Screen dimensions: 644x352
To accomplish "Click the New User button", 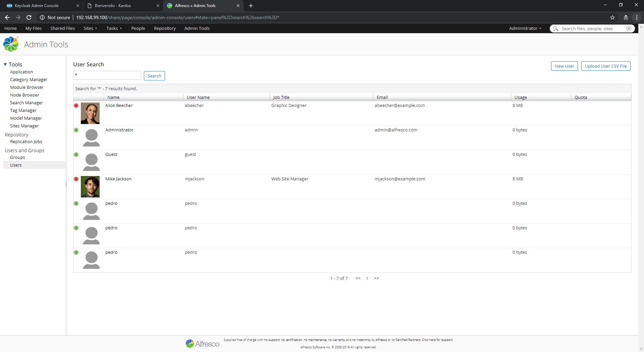I will [x=564, y=66].
